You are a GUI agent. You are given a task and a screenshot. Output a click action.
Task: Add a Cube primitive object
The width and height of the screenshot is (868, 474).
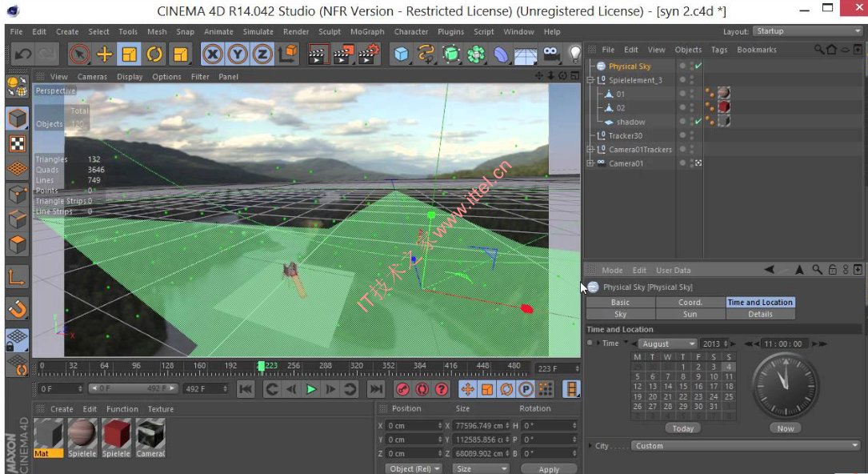(401, 54)
